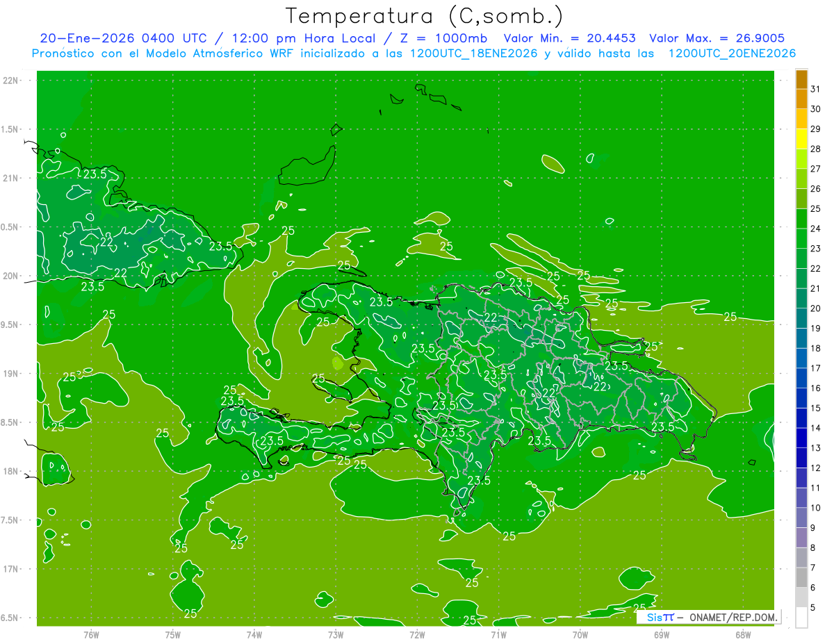Click the color scale label '12'

[816, 468]
